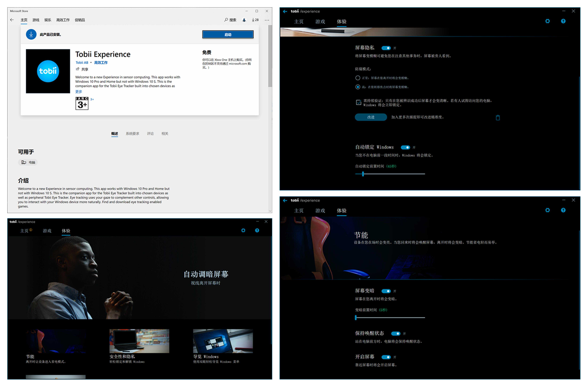Click the Microsoft Store back arrow

[x=12, y=20]
